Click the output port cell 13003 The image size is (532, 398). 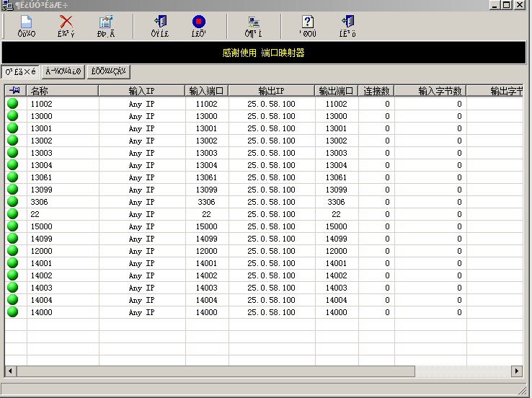click(336, 153)
